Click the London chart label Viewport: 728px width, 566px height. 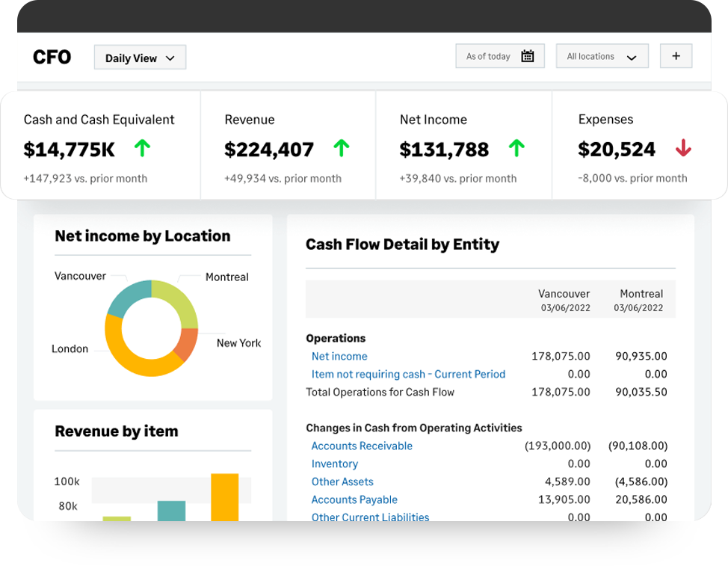[70, 348]
